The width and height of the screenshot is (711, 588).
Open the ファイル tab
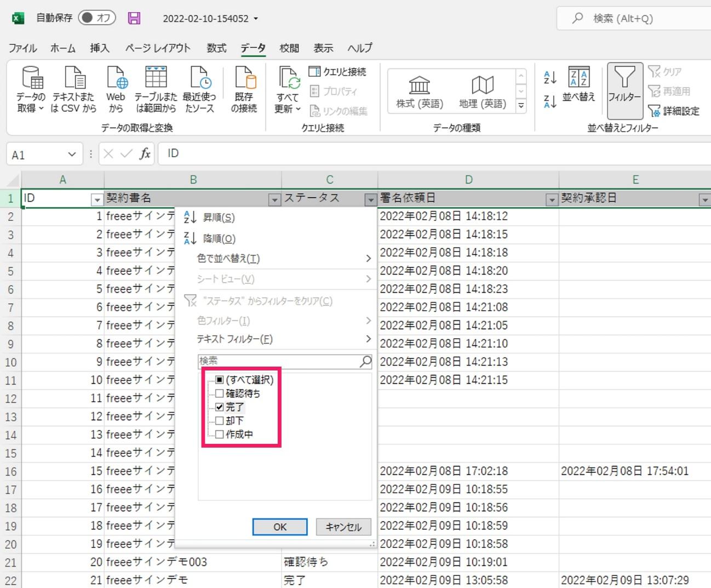coord(23,48)
